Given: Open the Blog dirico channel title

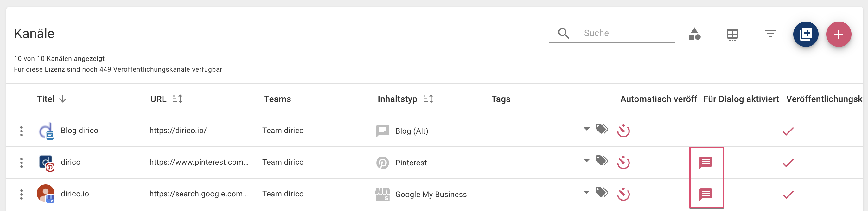Looking at the screenshot, I should click(79, 131).
